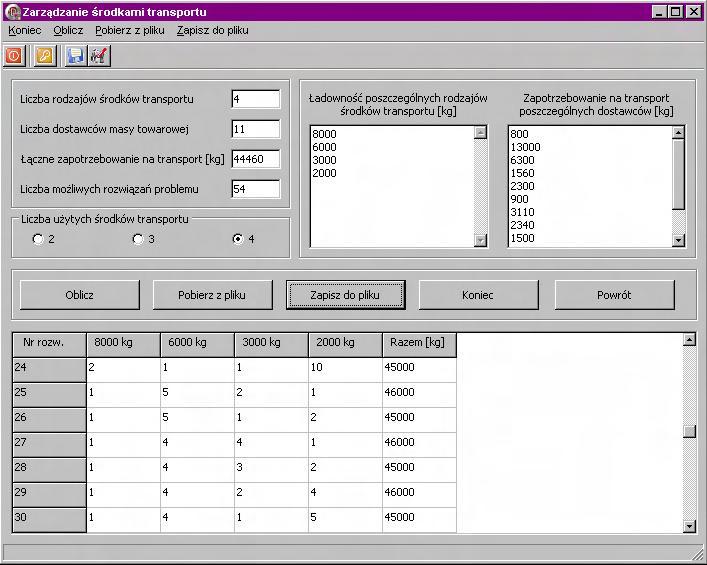Screen dimensions: 707x565
Task: Click the supplier demand list scrollbar thumb
Action: pos(678,174)
